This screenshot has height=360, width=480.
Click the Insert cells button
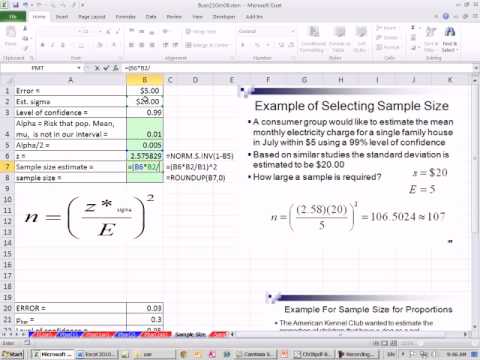coord(387,28)
